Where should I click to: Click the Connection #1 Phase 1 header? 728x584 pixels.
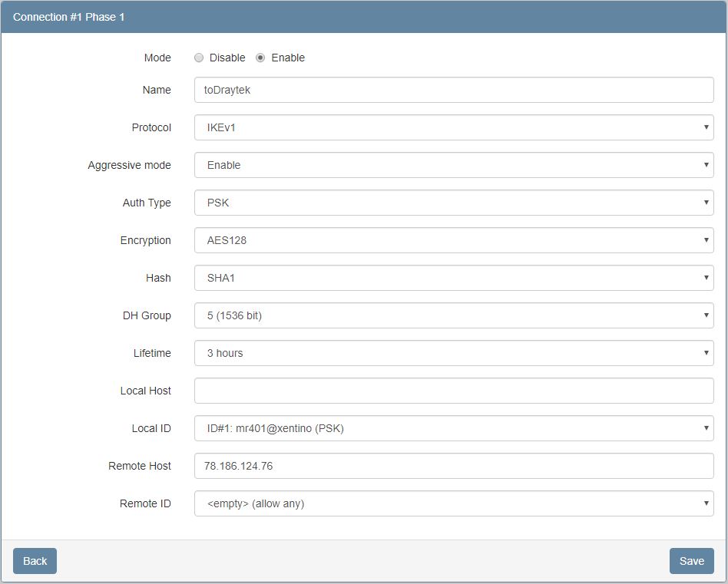(69, 17)
